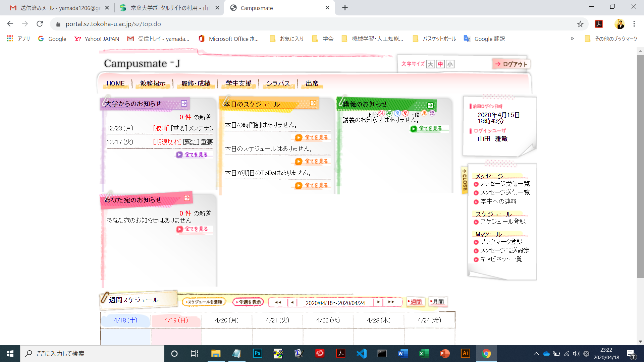Go back to previous page
This screenshot has height=362, width=644.
pyautogui.click(x=10, y=24)
